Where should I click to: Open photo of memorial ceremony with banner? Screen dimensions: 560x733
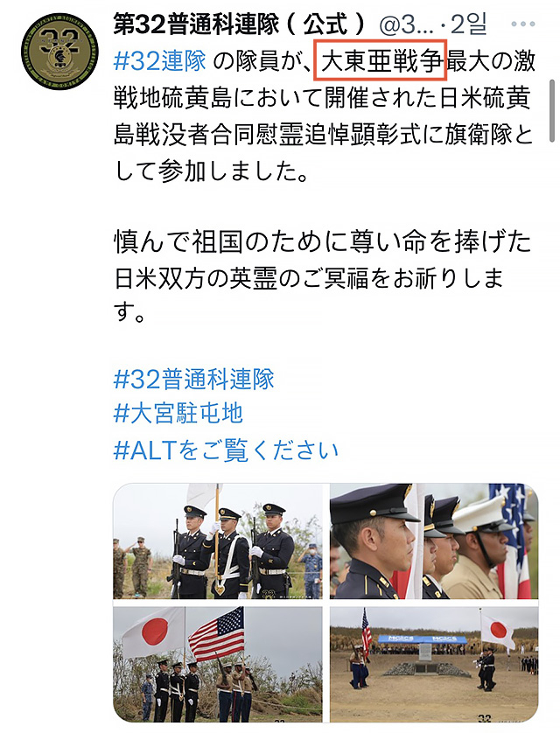pyautogui.click(x=434, y=664)
